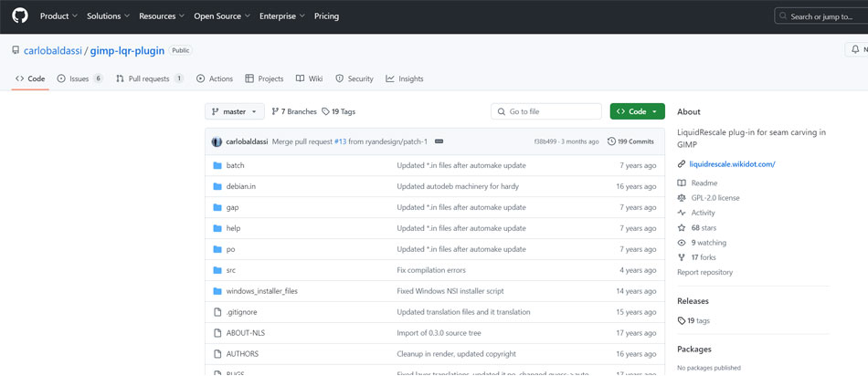Viewport: 868px width, 376px height.
Task: Open the GPL-2.0 license link
Action: click(x=715, y=198)
